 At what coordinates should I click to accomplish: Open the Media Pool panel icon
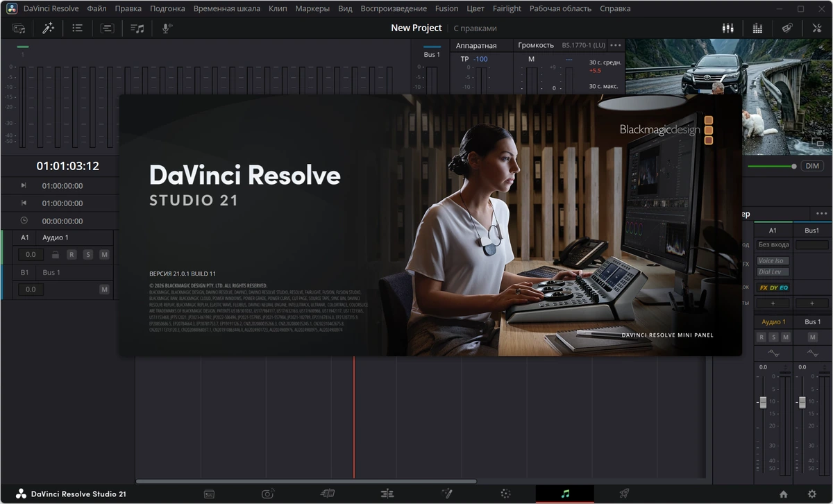click(x=19, y=28)
